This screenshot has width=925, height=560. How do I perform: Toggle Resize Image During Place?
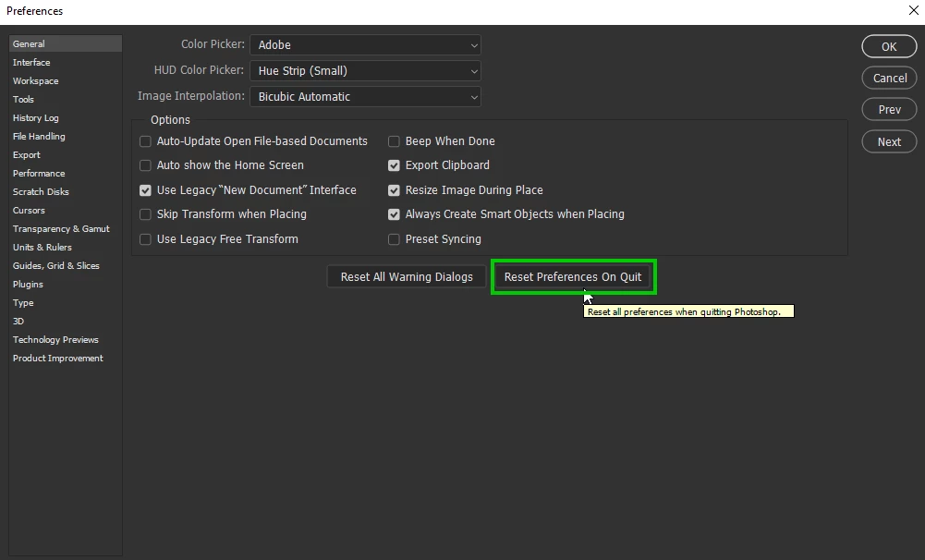394,190
